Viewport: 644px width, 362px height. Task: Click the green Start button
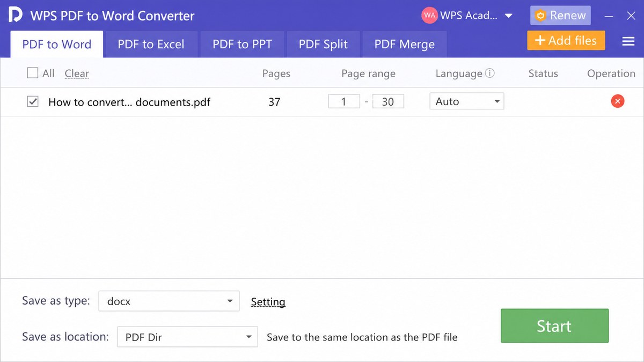554,326
